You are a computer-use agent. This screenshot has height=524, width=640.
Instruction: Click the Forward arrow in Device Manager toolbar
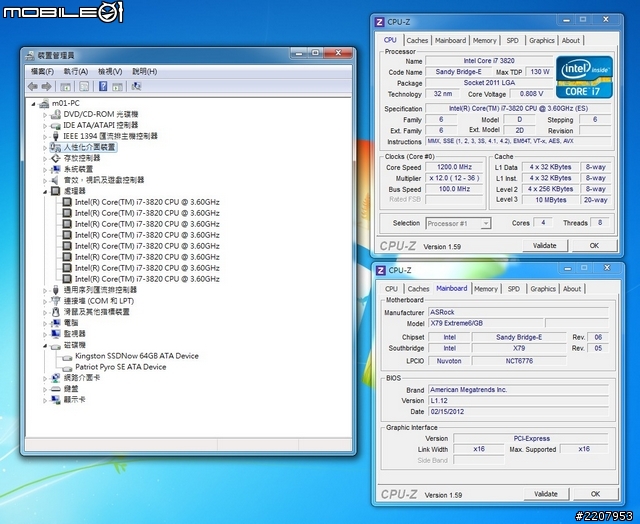(46, 86)
